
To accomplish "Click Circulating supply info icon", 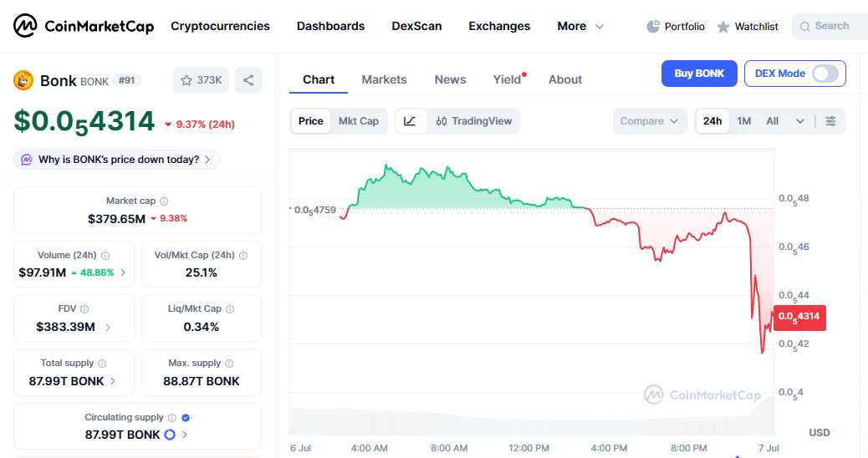I will click(x=172, y=418).
